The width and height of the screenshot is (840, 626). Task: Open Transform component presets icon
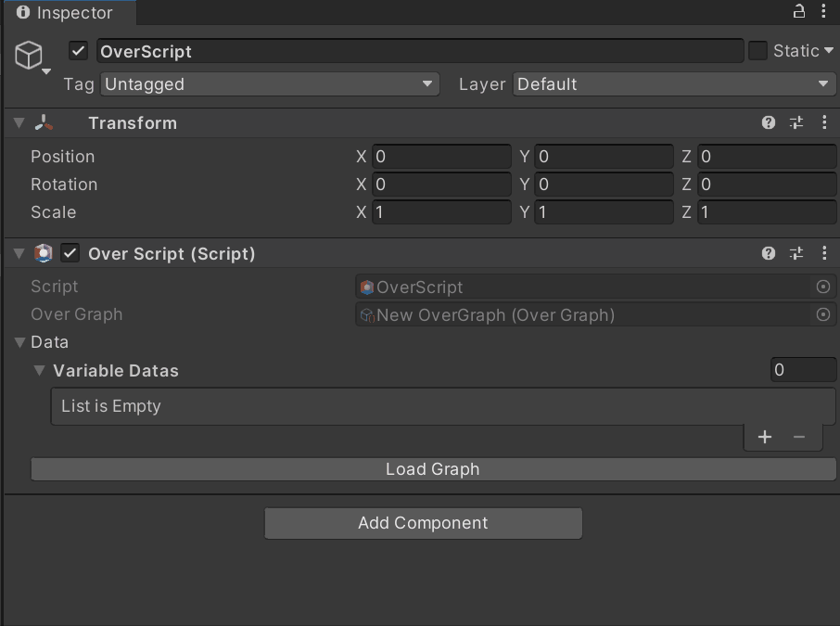796,122
